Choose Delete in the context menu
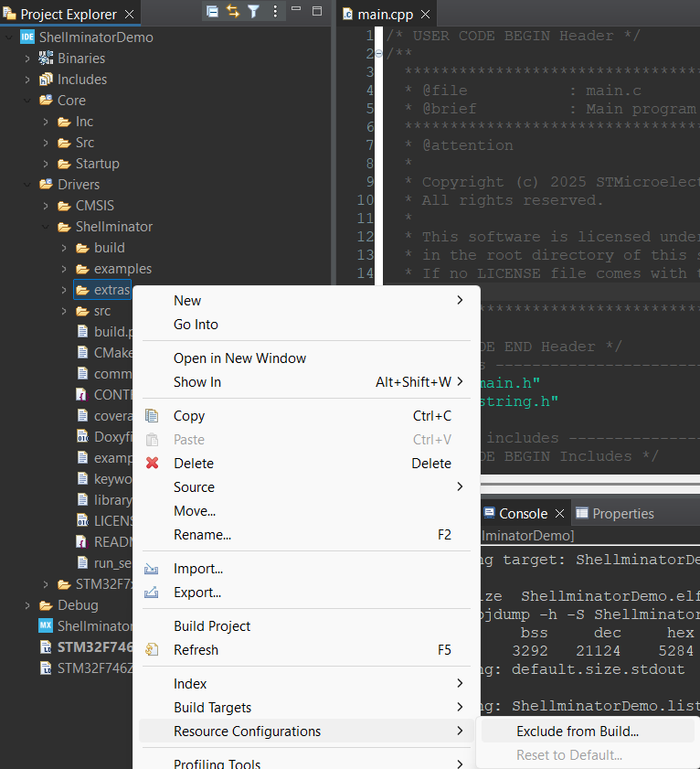 tap(306, 463)
